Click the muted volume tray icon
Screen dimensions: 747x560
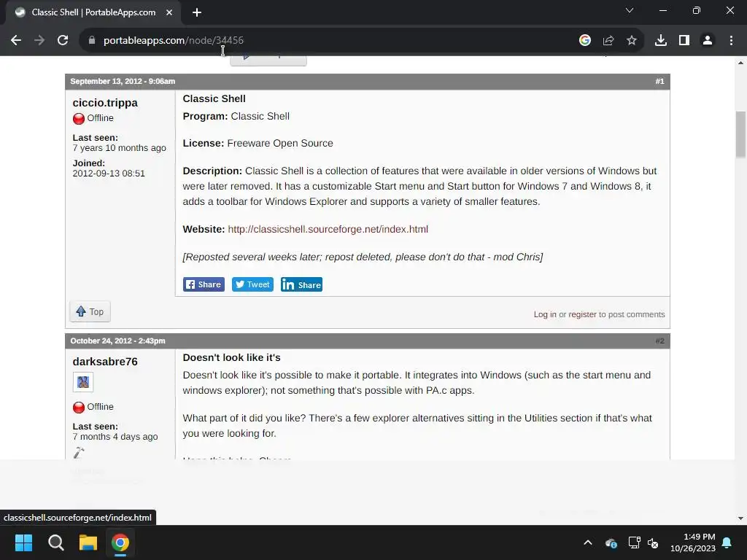[653, 542]
